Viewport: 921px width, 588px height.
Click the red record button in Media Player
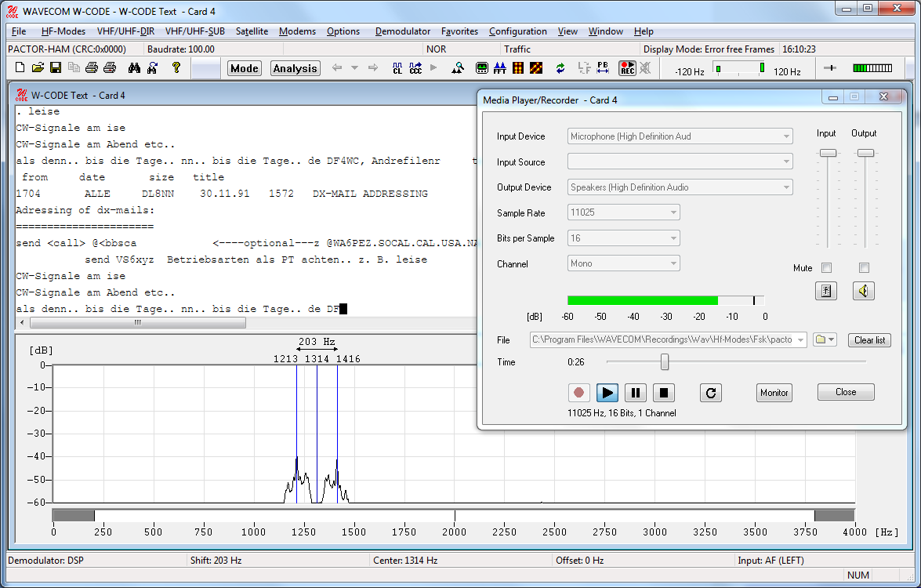[x=579, y=392]
